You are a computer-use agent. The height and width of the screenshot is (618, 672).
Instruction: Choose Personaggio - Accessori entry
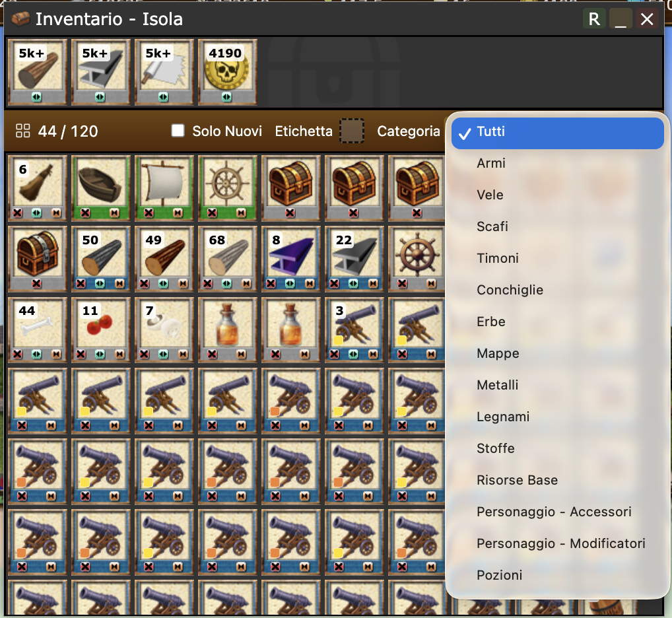pos(554,512)
